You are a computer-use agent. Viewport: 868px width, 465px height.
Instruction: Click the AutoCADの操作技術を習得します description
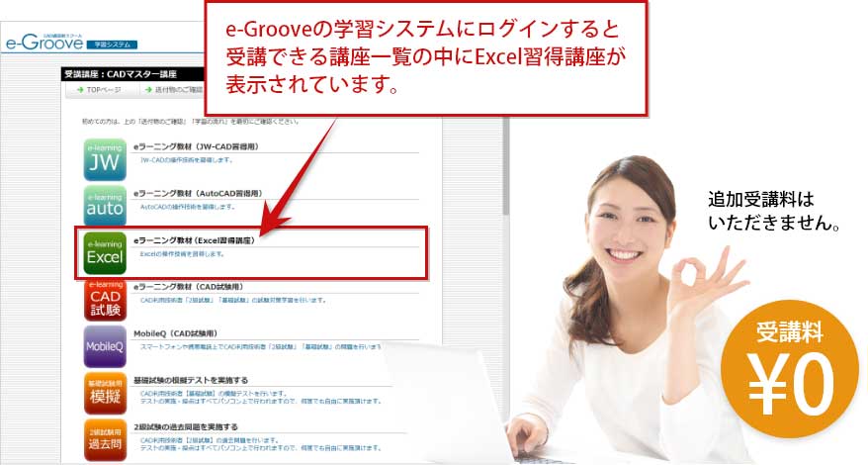(x=188, y=207)
